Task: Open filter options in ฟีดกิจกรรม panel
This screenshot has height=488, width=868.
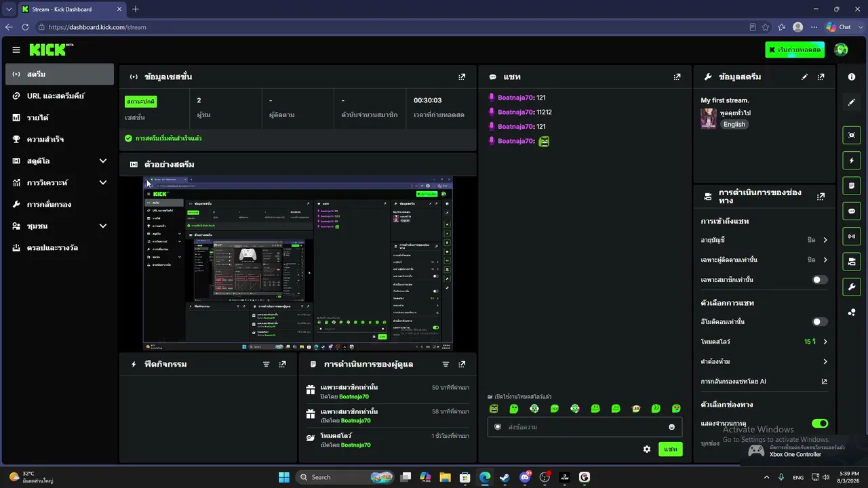Action: pyautogui.click(x=267, y=364)
